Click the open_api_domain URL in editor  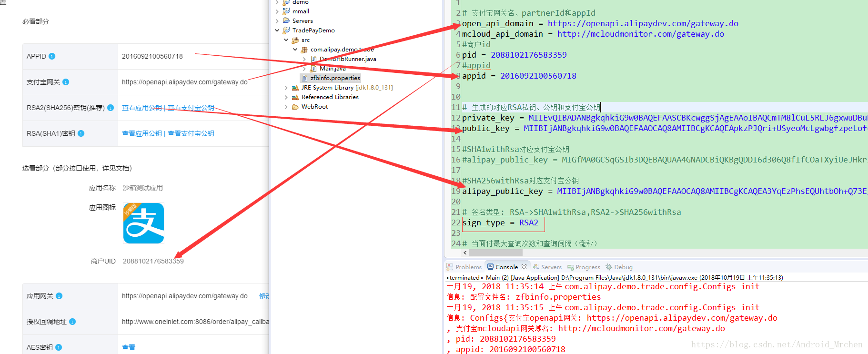point(643,23)
